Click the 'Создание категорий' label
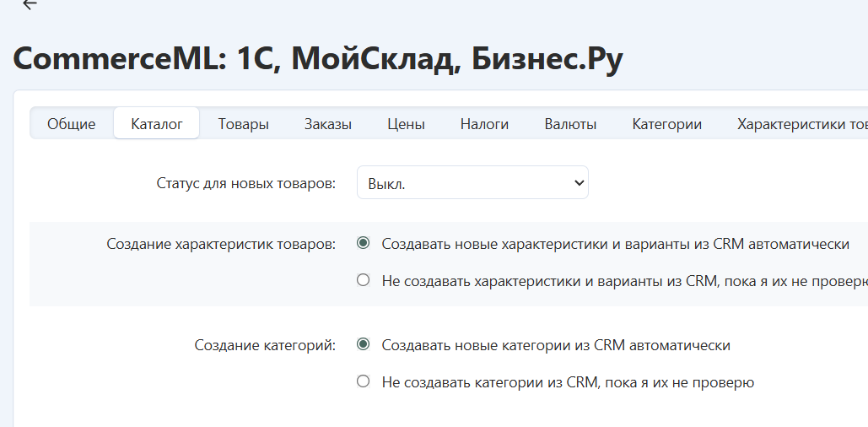 265,345
